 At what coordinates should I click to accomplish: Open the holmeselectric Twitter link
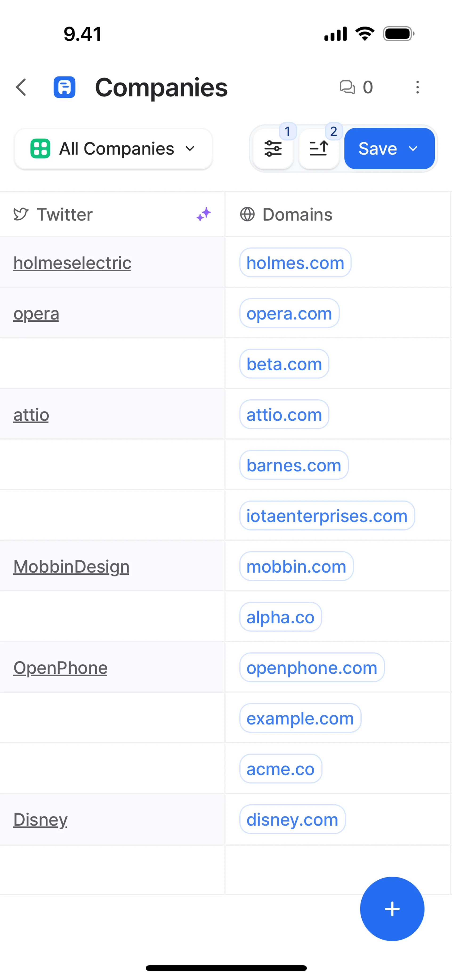(x=72, y=263)
